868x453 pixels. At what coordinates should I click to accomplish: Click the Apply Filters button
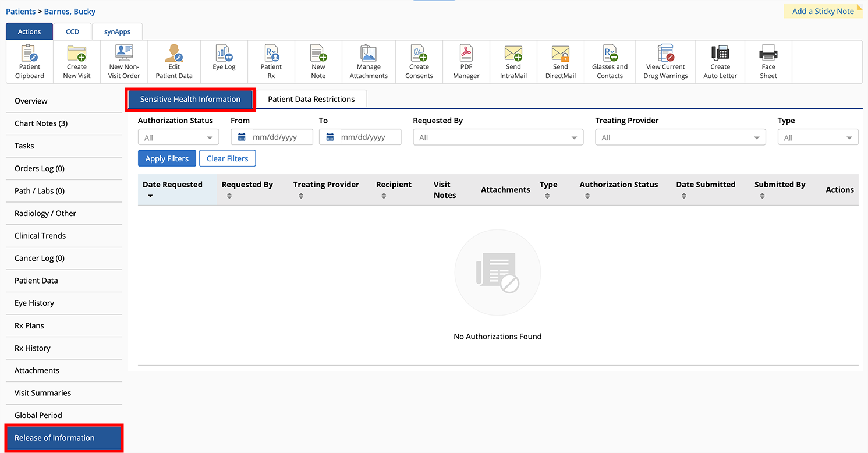pos(167,158)
